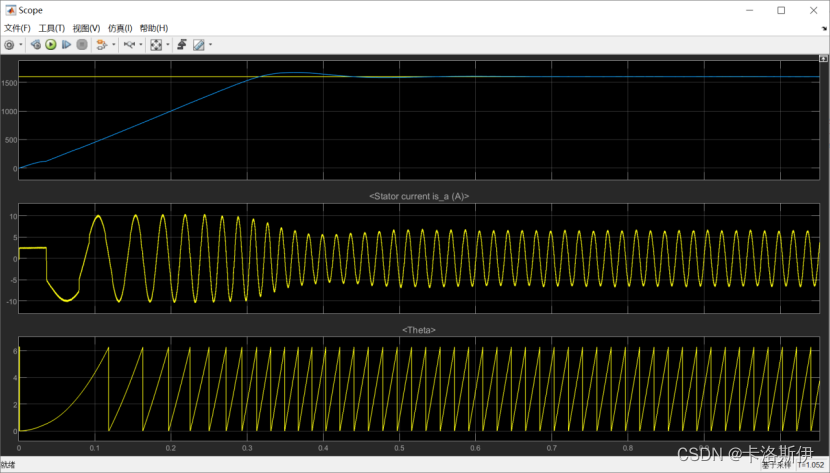Click the Step Back simulation icon
830x473 pixels.
[35, 45]
